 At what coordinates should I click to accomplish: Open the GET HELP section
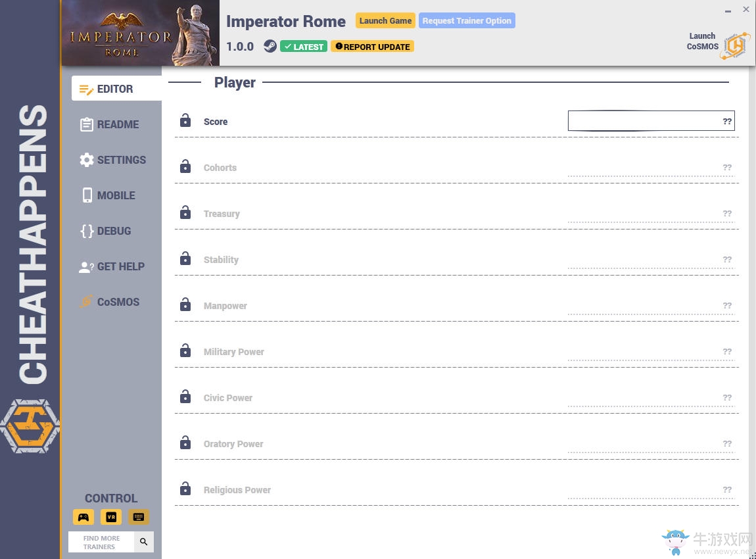pyautogui.click(x=112, y=266)
